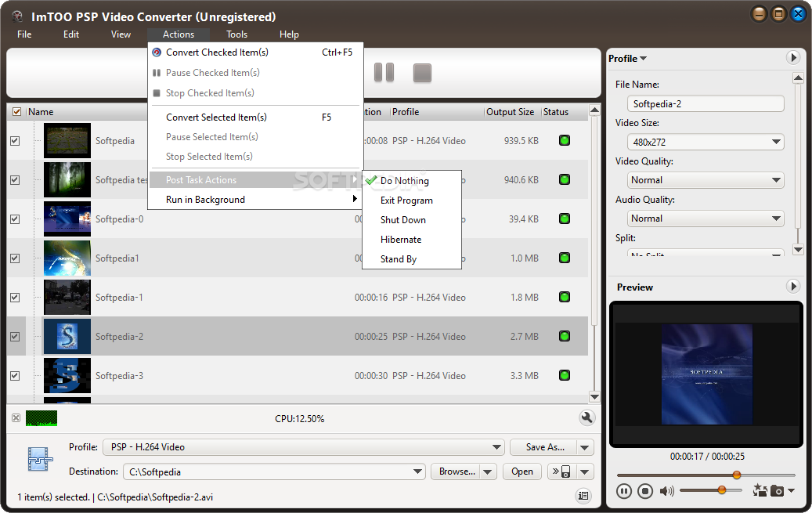Click the Profile panel scroll down arrow
The image size is (812, 513).
point(798,250)
